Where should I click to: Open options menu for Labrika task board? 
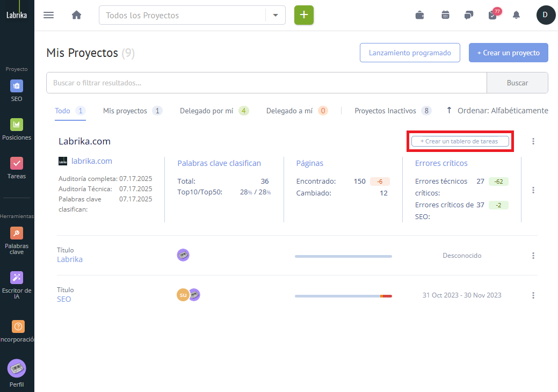(533, 256)
